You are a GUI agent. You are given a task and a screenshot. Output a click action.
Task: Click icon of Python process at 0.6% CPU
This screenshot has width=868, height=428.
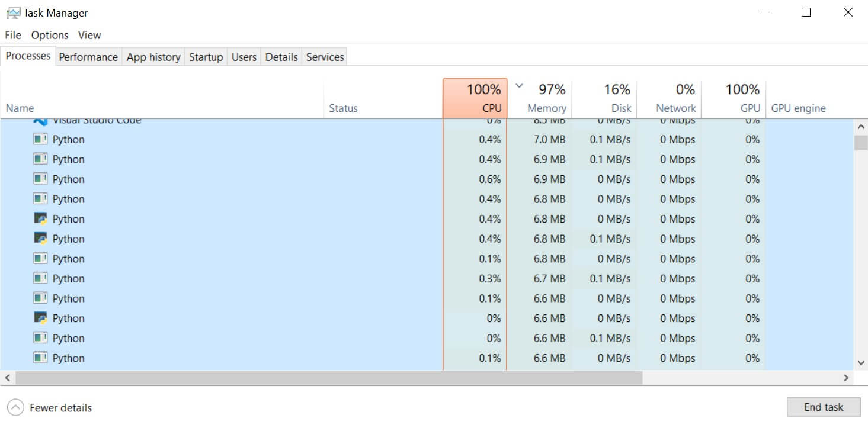[40, 179]
